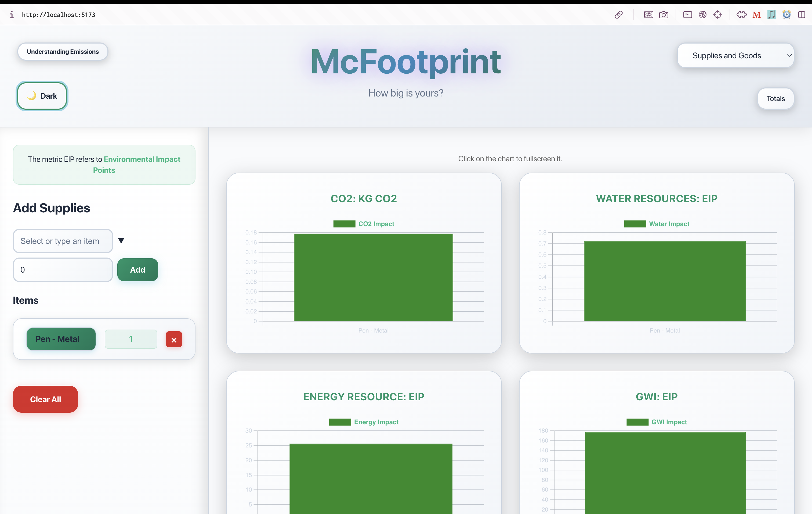Click the red M extension icon
The width and height of the screenshot is (812, 514).
coord(756,15)
